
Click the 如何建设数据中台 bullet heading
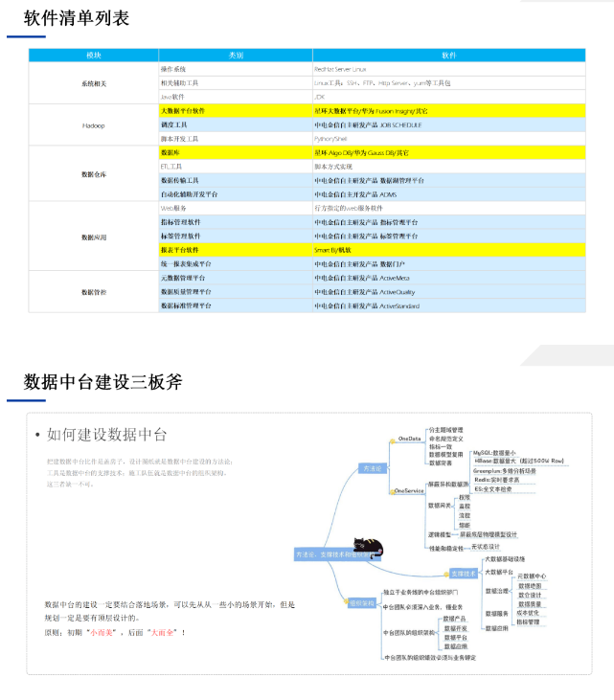(x=106, y=435)
